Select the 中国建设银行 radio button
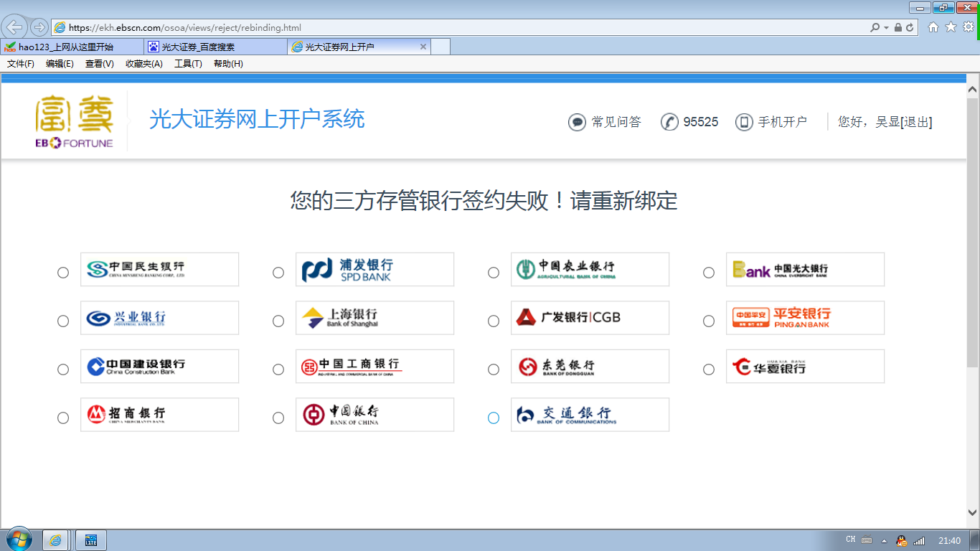The height and width of the screenshot is (551, 980). 63,369
